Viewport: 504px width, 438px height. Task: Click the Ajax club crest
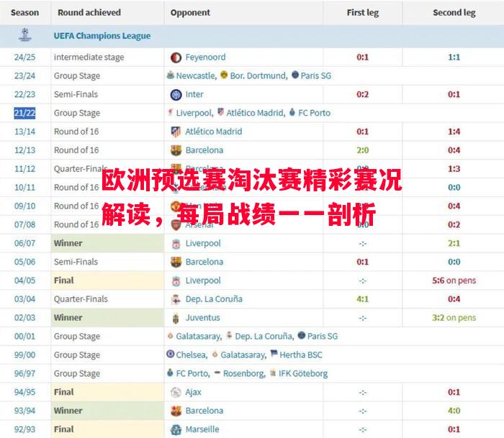[176, 393]
